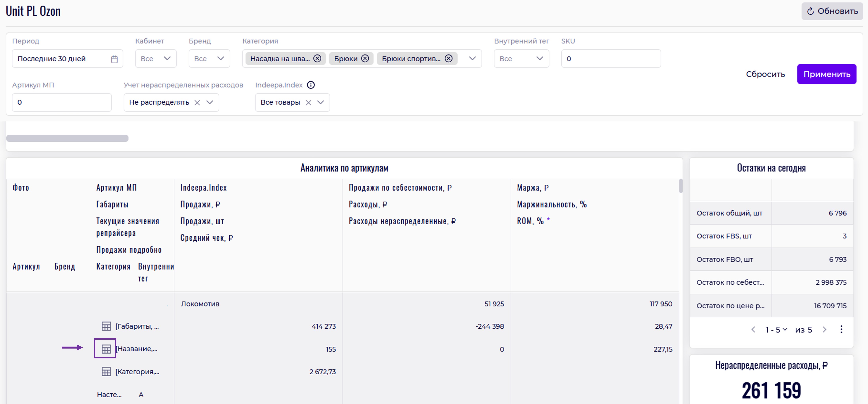Click the Сбросить link
Viewport: 868px width, 404px height.
click(x=765, y=74)
